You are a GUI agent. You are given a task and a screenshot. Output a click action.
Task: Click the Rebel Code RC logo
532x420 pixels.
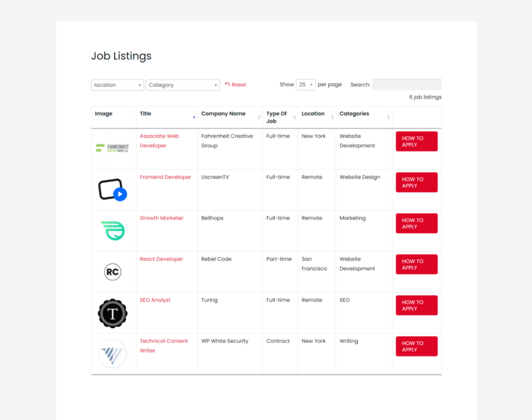(112, 272)
